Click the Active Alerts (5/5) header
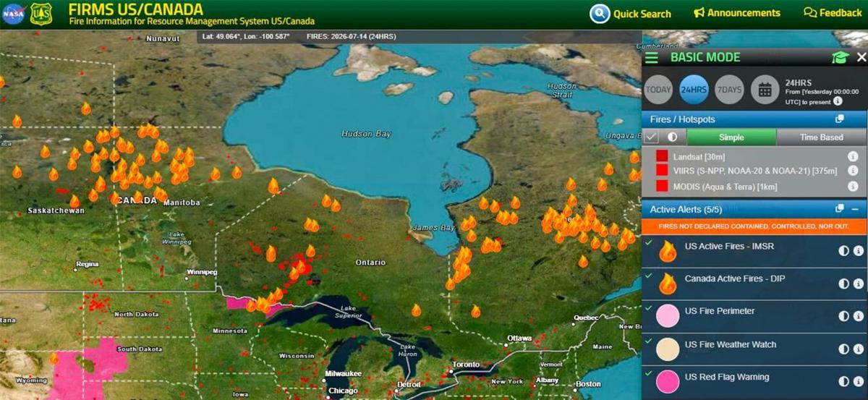Image resolution: width=868 pixels, height=400 pixels. click(754, 209)
